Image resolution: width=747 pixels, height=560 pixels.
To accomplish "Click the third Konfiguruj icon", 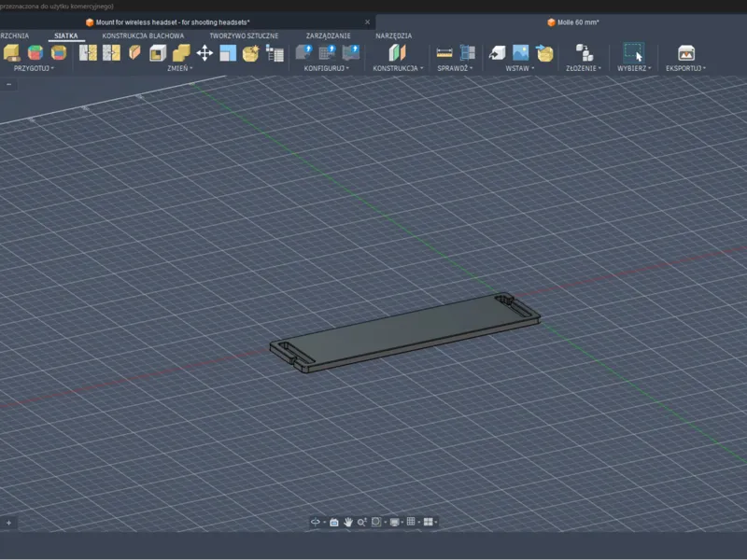I will (351, 52).
